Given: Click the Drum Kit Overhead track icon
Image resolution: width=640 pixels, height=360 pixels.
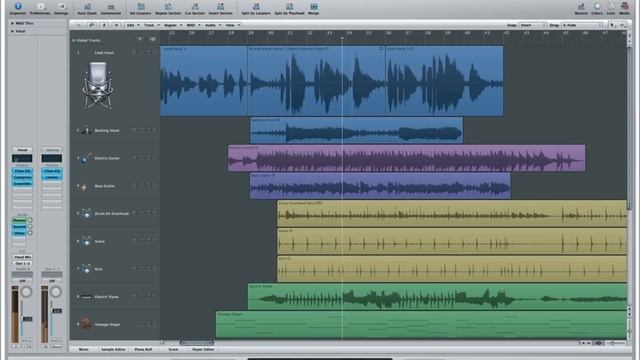Looking at the screenshot, I should (85, 213).
